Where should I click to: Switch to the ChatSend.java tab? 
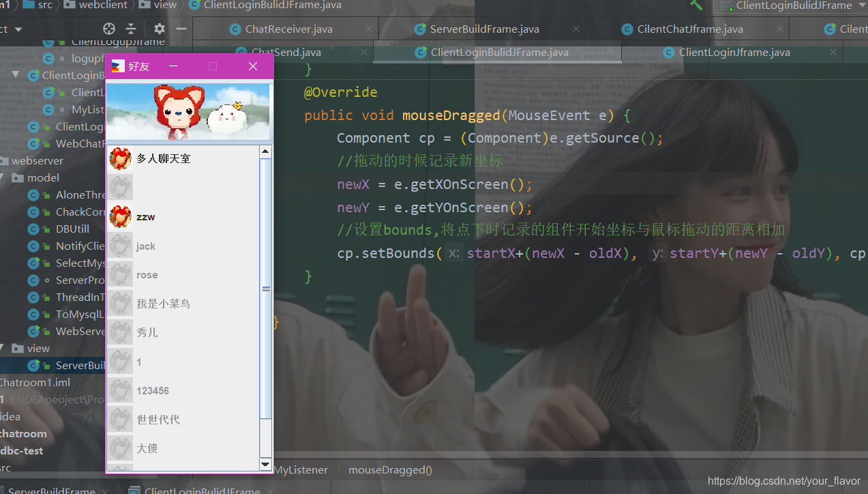click(286, 53)
